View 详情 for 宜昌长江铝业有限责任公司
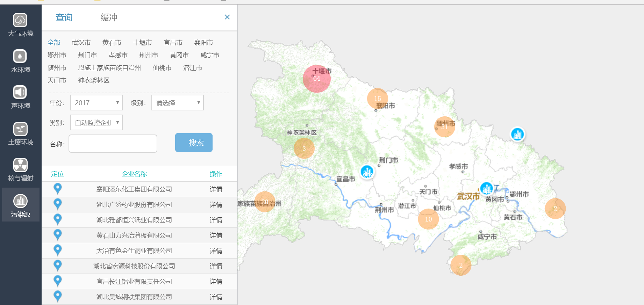The image size is (644, 305). pyautogui.click(x=216, y=281)
